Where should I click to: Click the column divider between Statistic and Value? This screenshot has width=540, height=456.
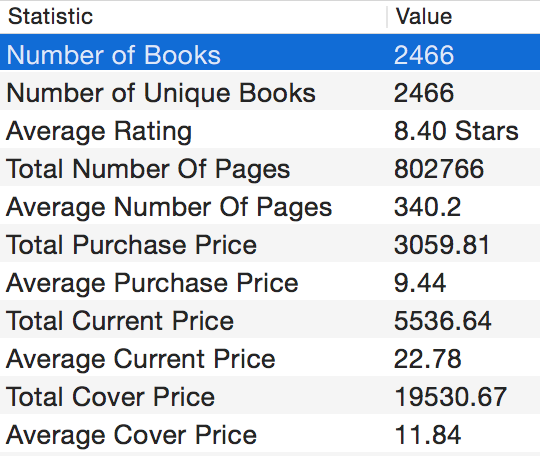pyautogui.click(x=387, y=17)
